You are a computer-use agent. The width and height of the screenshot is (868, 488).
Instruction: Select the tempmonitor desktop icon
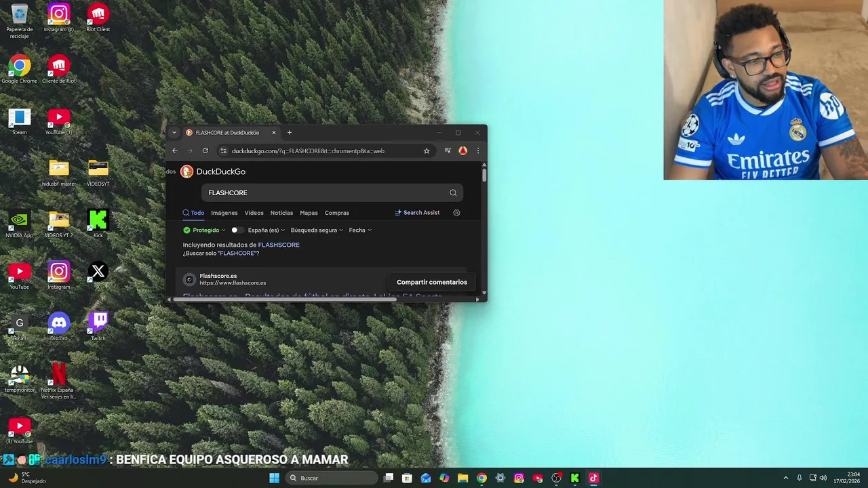(20, 378)
